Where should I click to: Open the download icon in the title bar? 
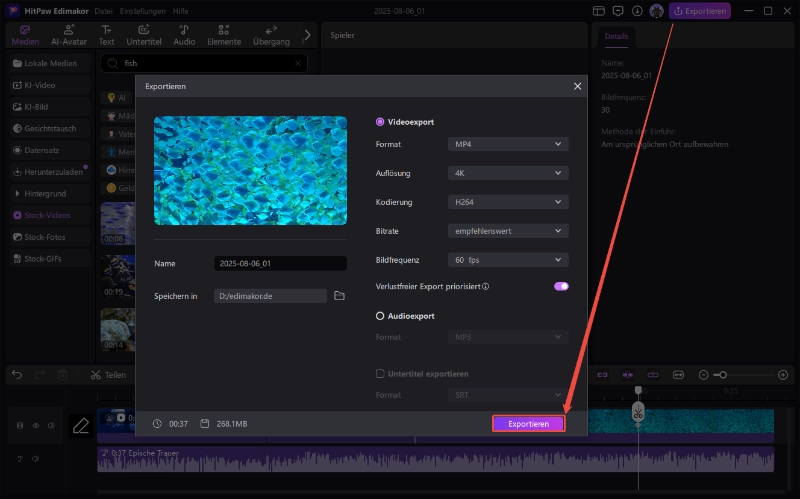pyautogui.click(x=637, y=11)
